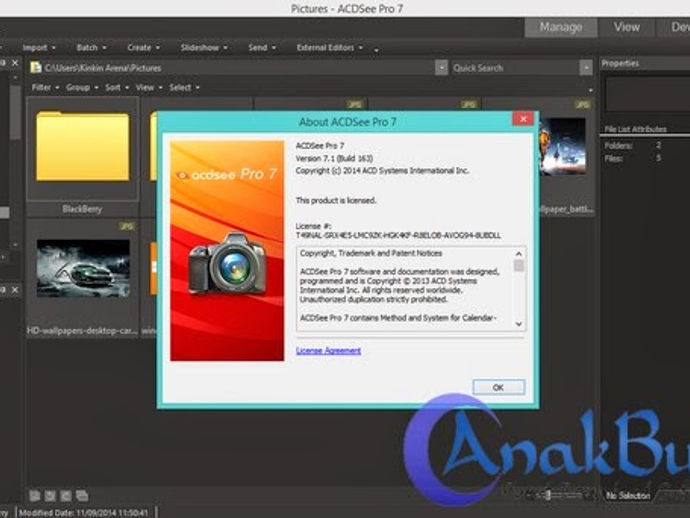Expand the path history dropdown arrow

(441, 68)
